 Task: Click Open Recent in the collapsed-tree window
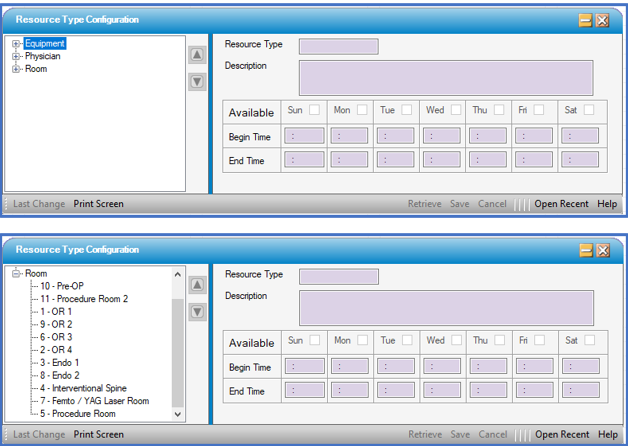tap(561, 204)
